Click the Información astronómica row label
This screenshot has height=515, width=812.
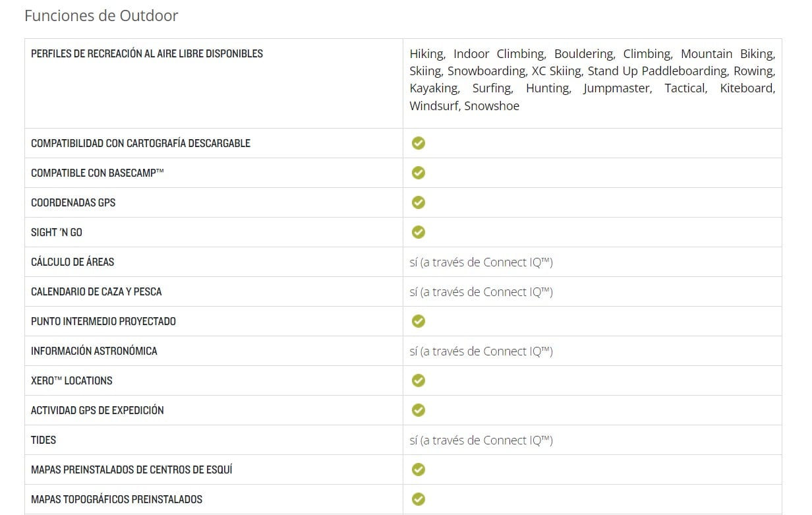click(94, 351)
